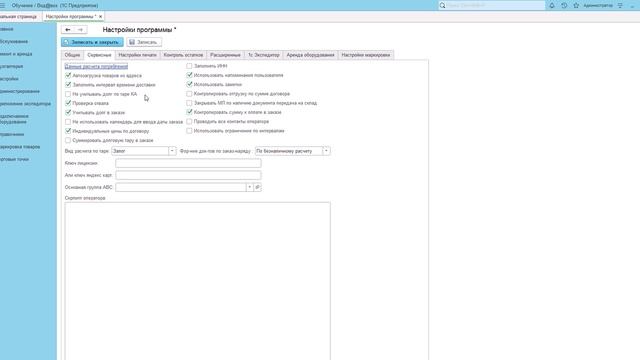Viewport: 640px width, 360px height.
Task: Click in the Скрипт оператора text area
Action: 198,281
